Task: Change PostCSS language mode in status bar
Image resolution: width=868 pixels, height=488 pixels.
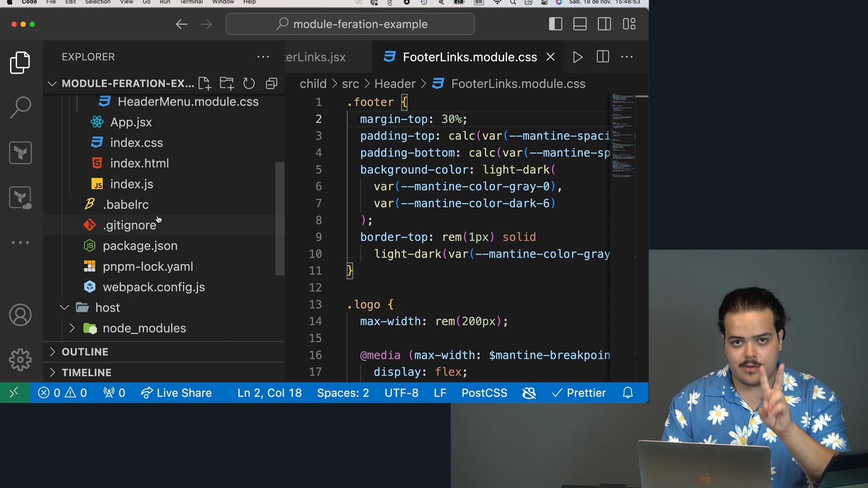Action: point(484,393)
